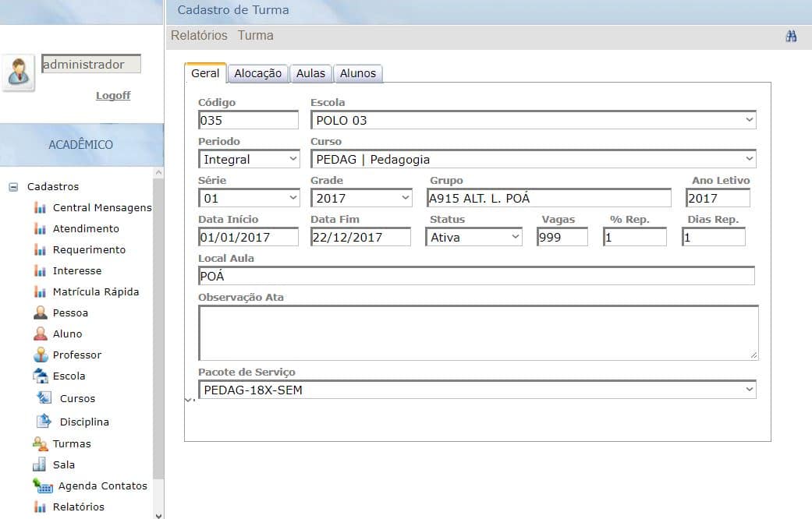
Task: Open Disciplina in the sidebar
Action: (x=84, y=422)
